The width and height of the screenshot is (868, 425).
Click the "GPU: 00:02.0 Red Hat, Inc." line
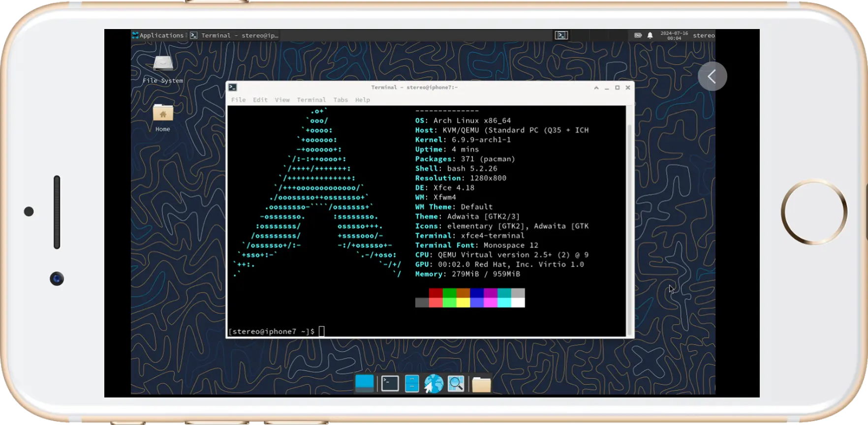[x=500, y=265]
